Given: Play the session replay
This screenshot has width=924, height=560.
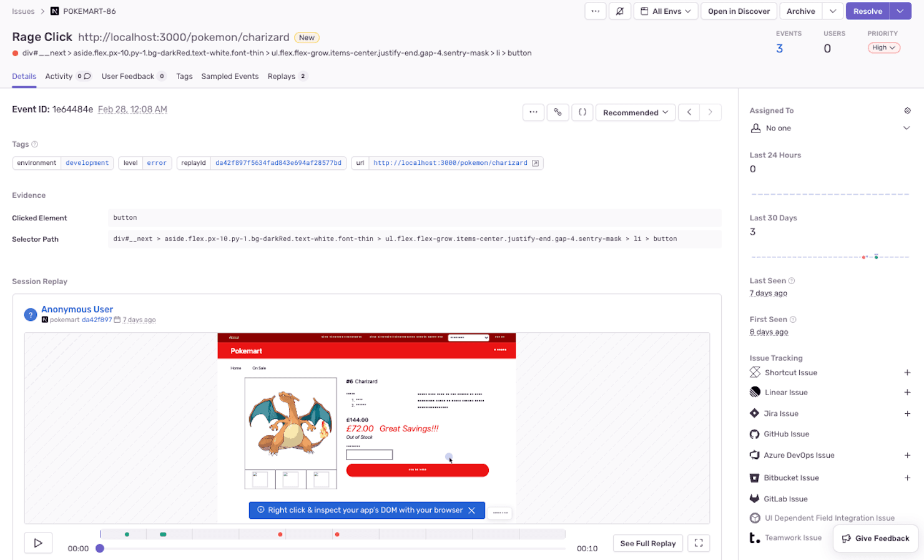Looking at the screenshot, I should (x=38, y=543).
